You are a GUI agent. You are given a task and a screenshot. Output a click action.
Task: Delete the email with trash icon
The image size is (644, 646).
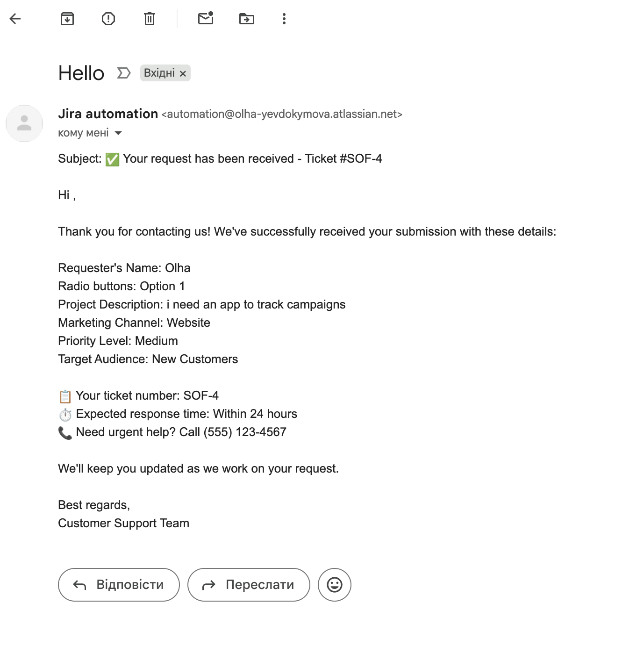pos(150,19)
